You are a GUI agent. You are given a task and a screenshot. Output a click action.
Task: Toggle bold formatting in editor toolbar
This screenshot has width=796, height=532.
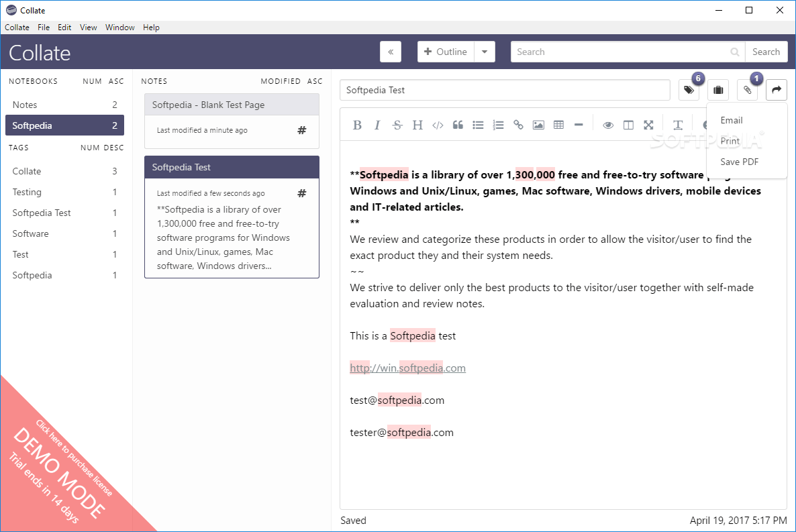(x=357, y=125)
